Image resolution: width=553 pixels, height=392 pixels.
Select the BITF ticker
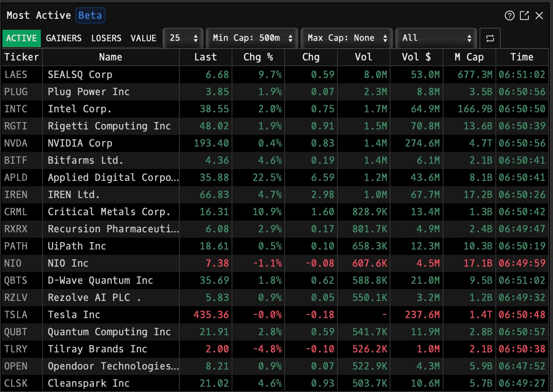click(16, 160)
